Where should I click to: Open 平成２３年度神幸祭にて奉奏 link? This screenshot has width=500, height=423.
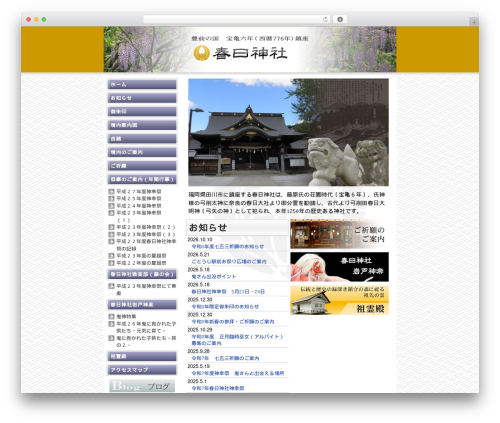[146, 290]
